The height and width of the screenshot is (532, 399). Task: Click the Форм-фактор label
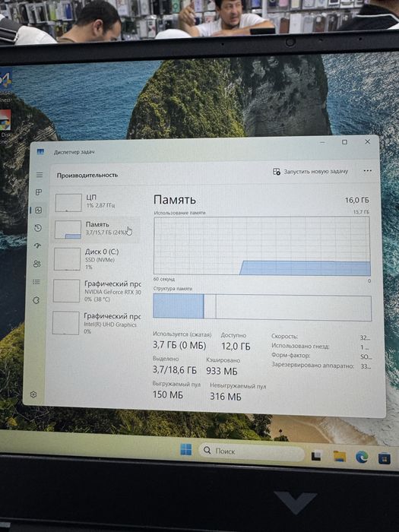(291, 355)
